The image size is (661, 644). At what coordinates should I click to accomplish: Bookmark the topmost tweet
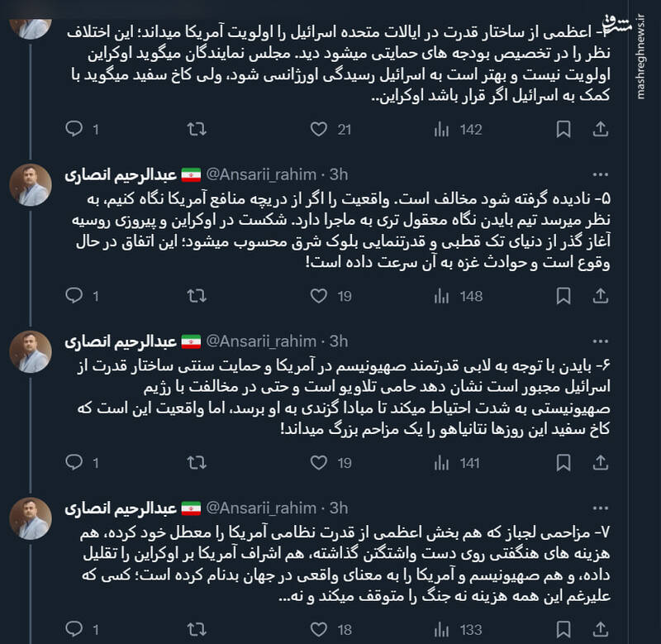564,129
